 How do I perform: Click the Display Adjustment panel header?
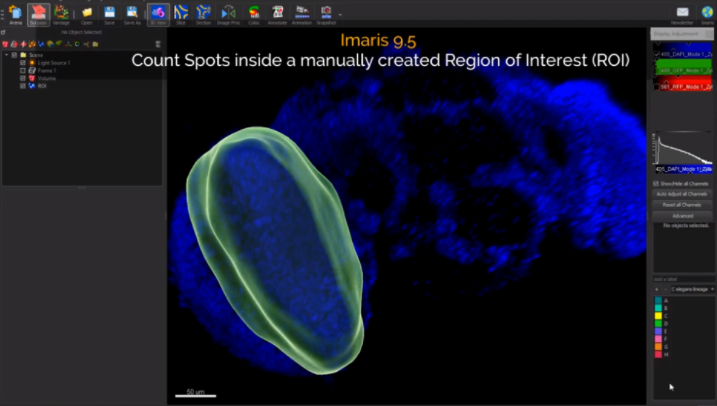681,34
